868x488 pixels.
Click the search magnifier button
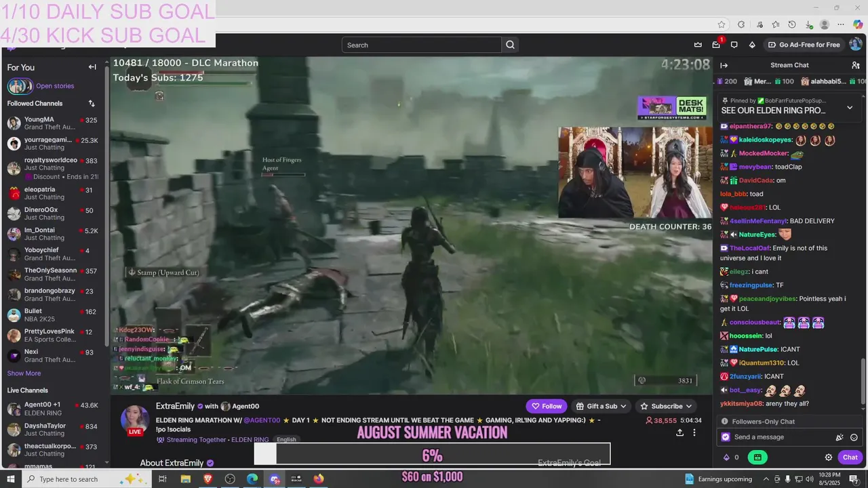[511, 45]
